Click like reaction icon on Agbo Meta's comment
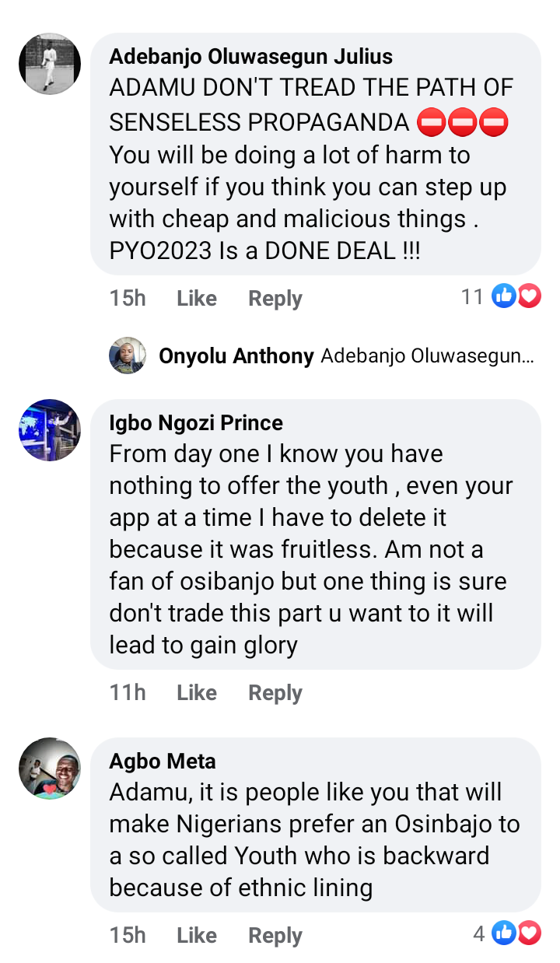Screen dimensions: 560x963 [x=504, y=933]
